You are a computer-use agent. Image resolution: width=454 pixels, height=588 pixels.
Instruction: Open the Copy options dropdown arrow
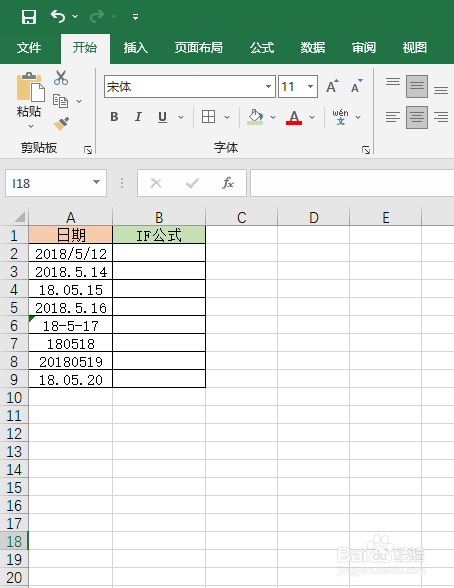pyautogui.click(x=79, y=101)
